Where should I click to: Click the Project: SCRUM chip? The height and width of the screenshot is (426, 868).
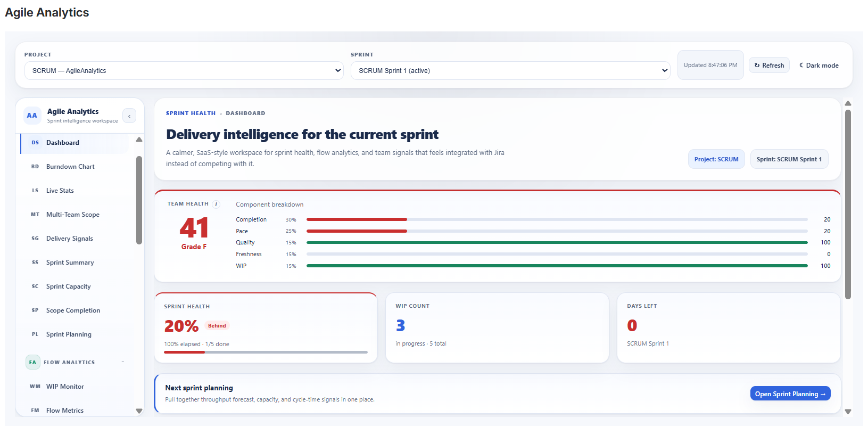tap(716, 159)
